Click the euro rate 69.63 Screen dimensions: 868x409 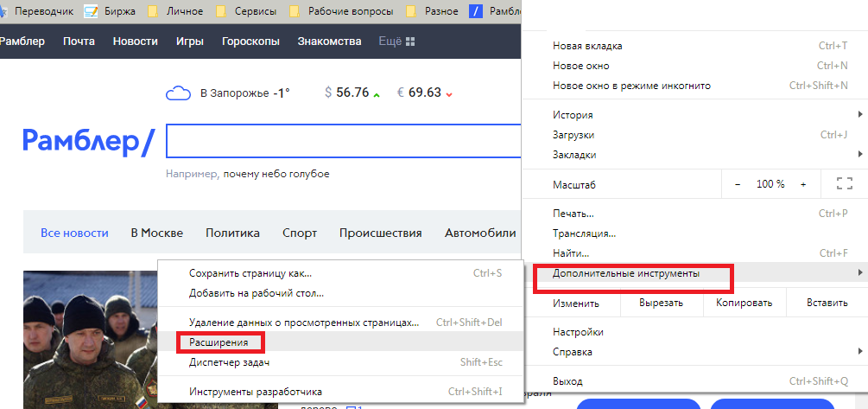point(425,93)
